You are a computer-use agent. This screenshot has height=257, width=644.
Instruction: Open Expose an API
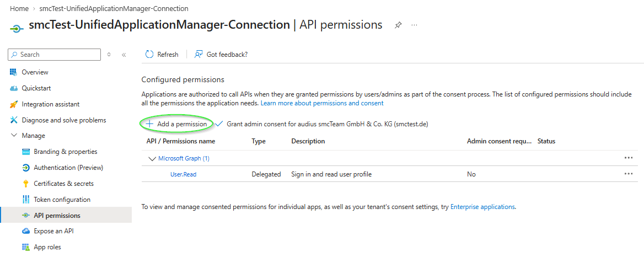pyautogui.click(x=54, y=232)
